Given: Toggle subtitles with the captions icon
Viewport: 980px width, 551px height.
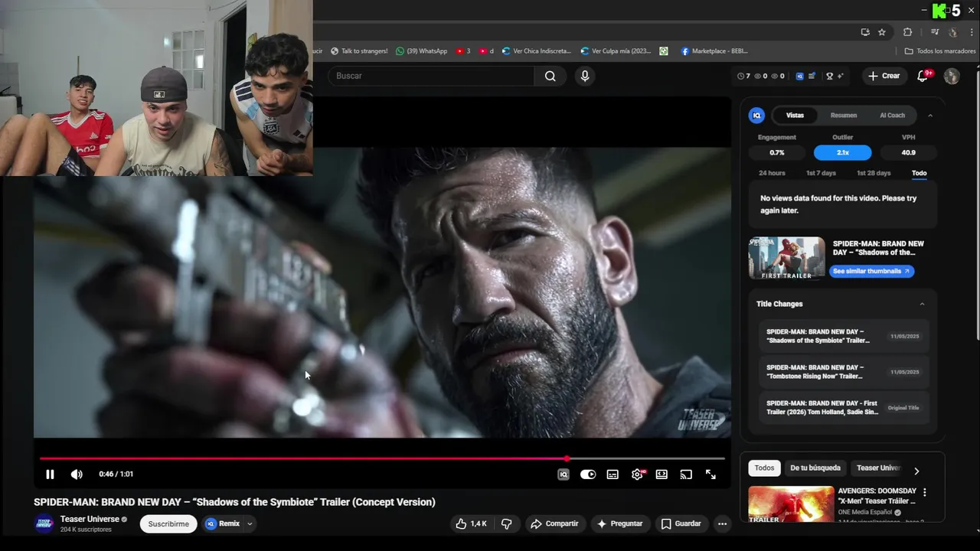Looking at the screenshot, I should point(612,474).
